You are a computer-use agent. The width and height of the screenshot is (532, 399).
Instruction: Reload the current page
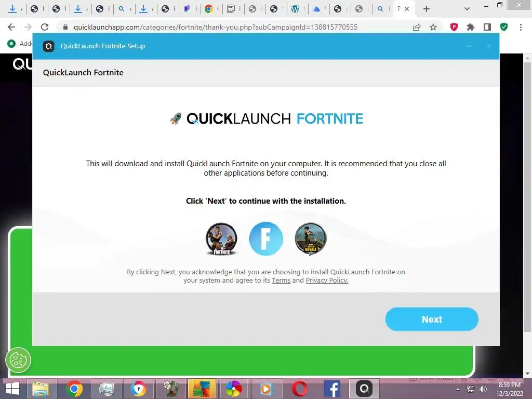45,27
